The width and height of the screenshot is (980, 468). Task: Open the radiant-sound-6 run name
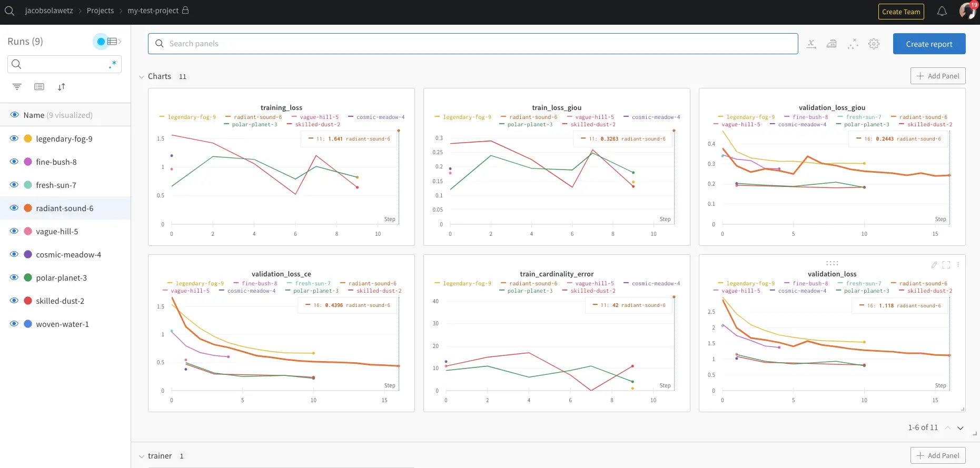(65, 208)
